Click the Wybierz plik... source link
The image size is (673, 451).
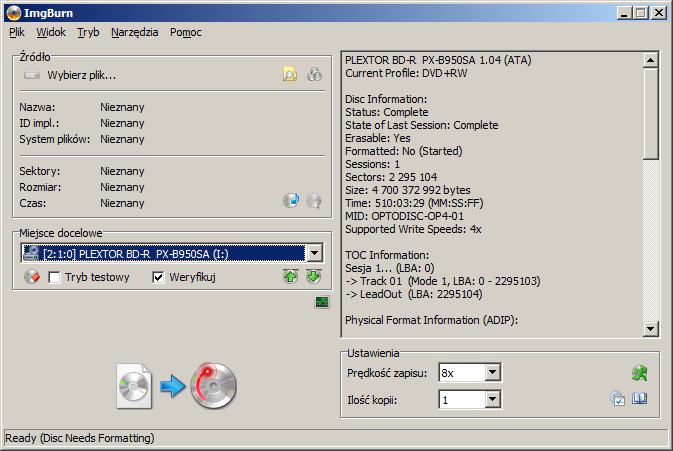click(82, 76)
